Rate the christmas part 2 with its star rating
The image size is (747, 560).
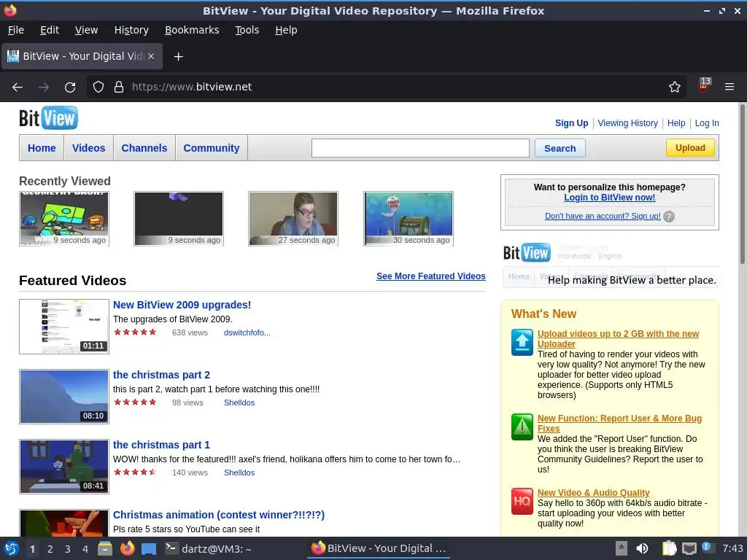(x=135, y=402)
